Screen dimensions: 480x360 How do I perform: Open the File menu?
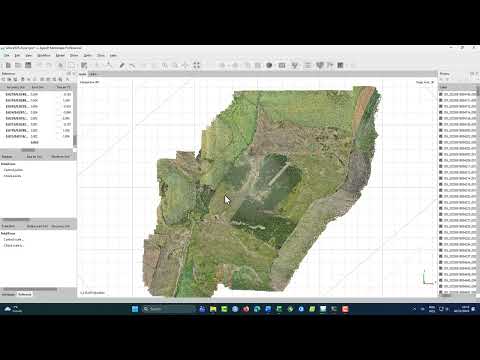pyautogui.click(x=6, y=55)
